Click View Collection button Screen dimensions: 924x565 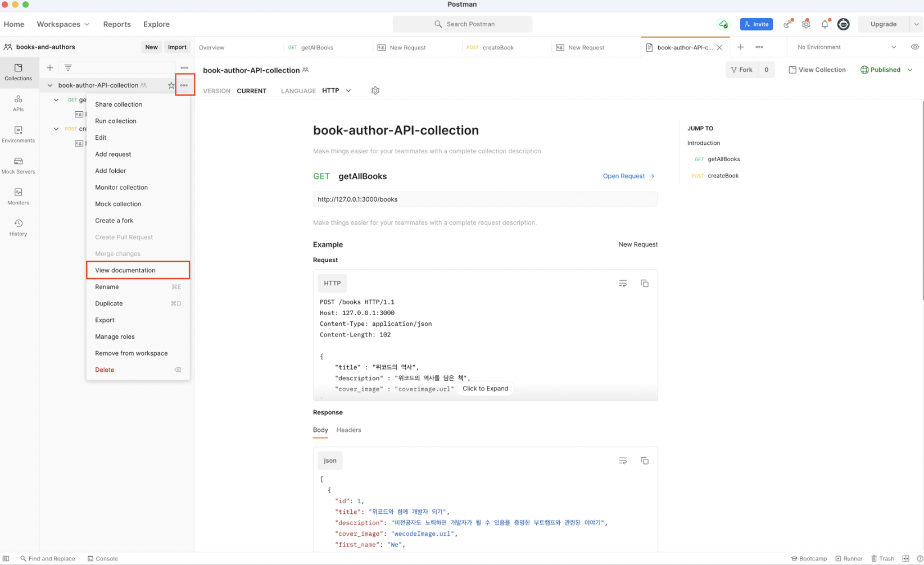[817, 70]
